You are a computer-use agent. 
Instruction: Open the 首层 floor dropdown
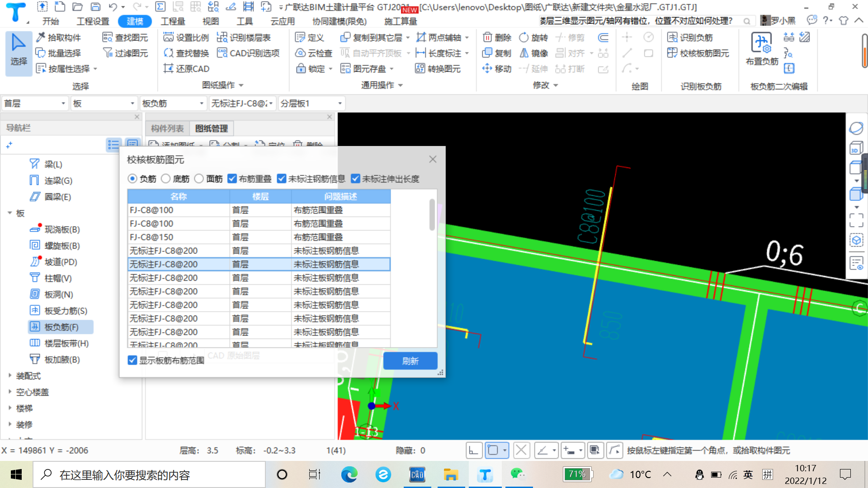tap(35, 103)
